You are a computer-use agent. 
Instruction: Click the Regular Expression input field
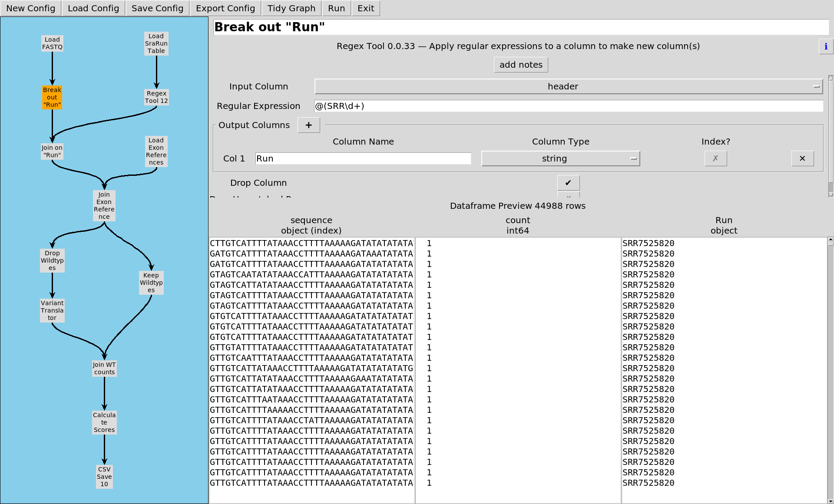[x=568, y=106]
